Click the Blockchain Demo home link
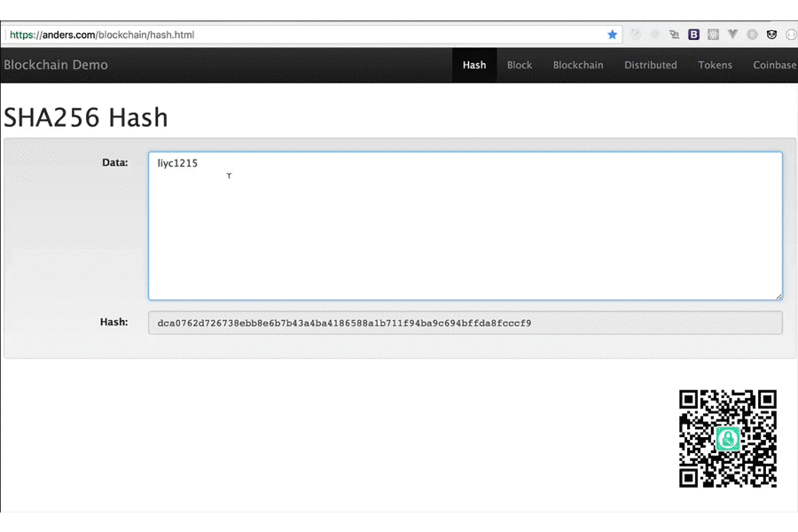The height and width of the screenshot is (532, 798). pos(56,65)
